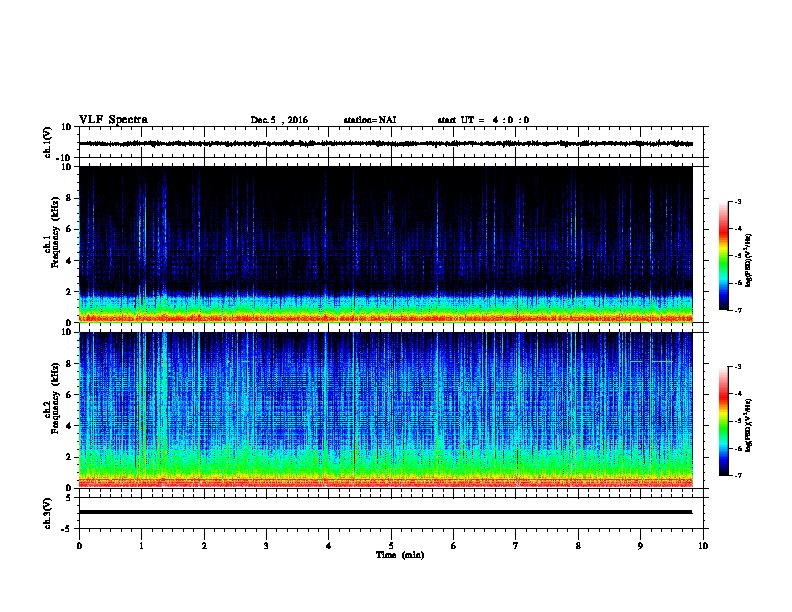Click the ch.1 spectrogram color scale bar
This screenshot has height=612, width=792.
tap(723, 256)
